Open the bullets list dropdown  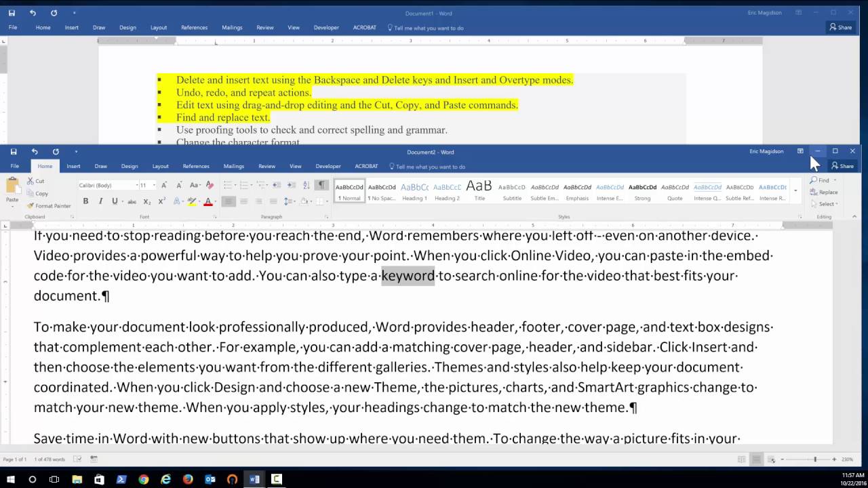click(234, 185)
